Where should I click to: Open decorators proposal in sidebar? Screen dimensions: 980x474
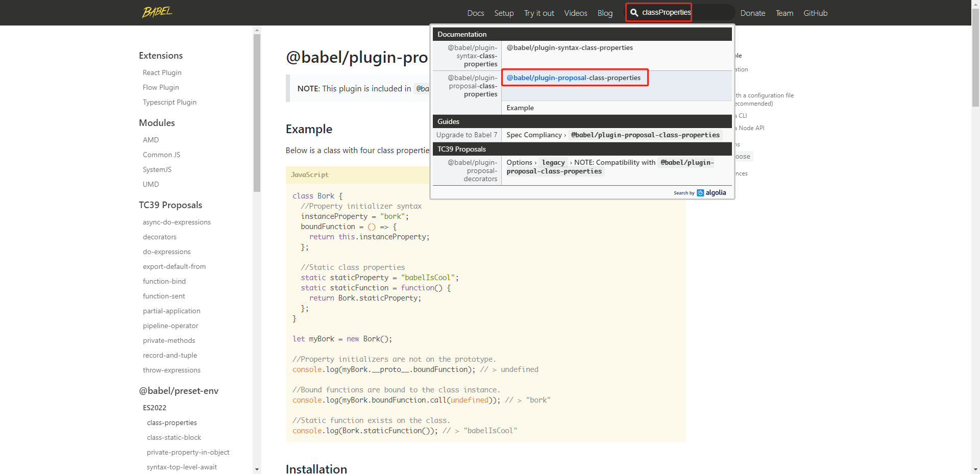click(x=160, y=237)
